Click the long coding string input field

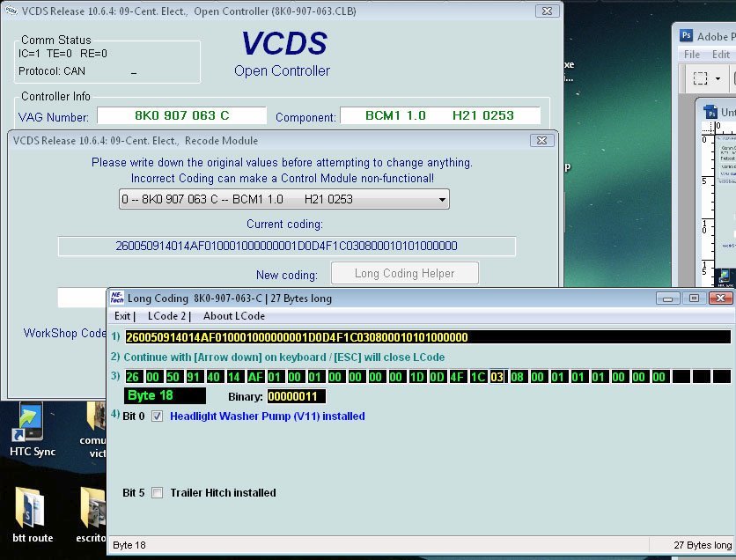[427, 337]
